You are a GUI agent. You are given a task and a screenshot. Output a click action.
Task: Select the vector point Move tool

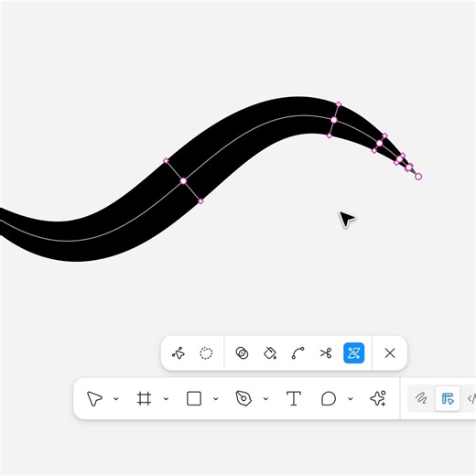pyautogui.click(x=178, y=353)
